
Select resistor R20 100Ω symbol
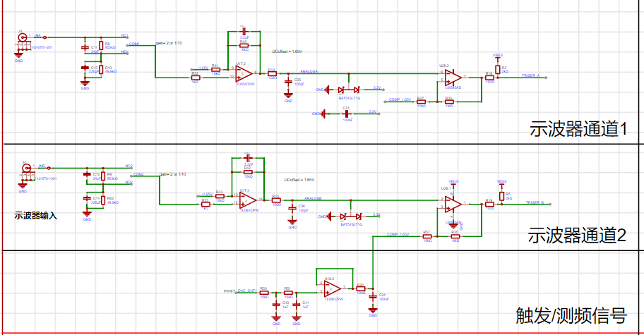coord(361,288)
